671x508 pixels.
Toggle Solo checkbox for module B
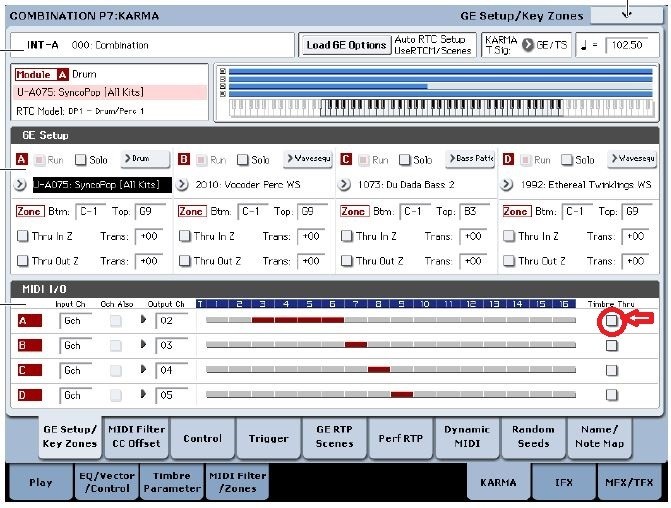pyautogui.click(x=243, y=160)
